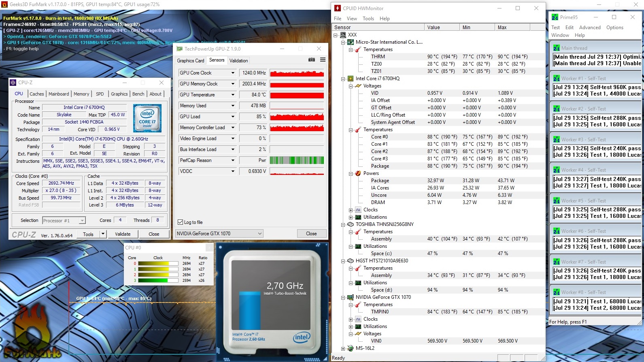Click the Main thread window icon in Prime95
The image size is (644, 362).
tap(557, 48)
